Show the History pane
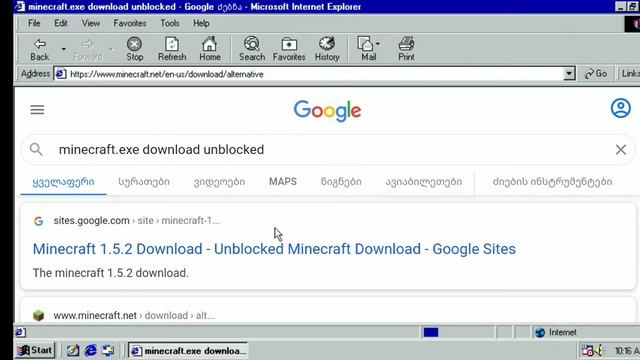640x360 pixels. [x=327, y=49]
